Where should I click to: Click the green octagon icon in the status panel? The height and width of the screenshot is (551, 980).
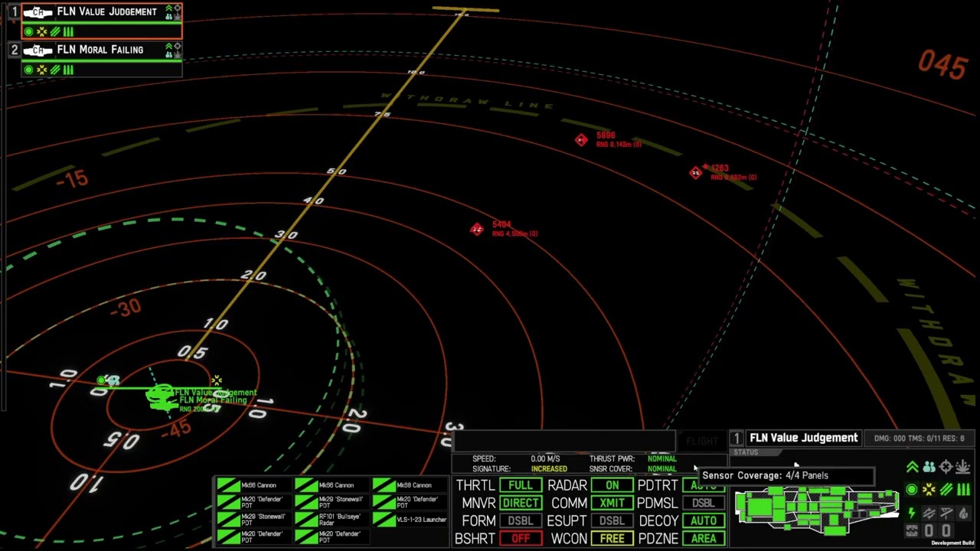pos(911,490)
